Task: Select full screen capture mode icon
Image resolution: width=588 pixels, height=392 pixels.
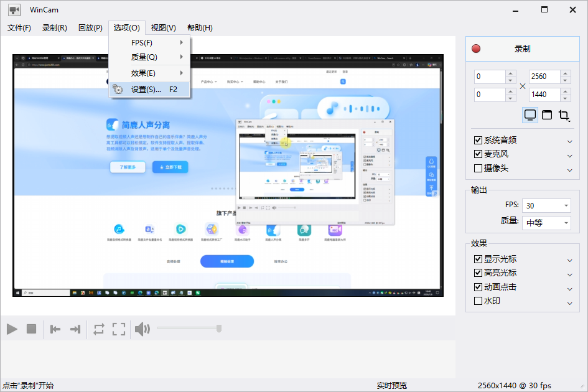Action: [530, 114]
